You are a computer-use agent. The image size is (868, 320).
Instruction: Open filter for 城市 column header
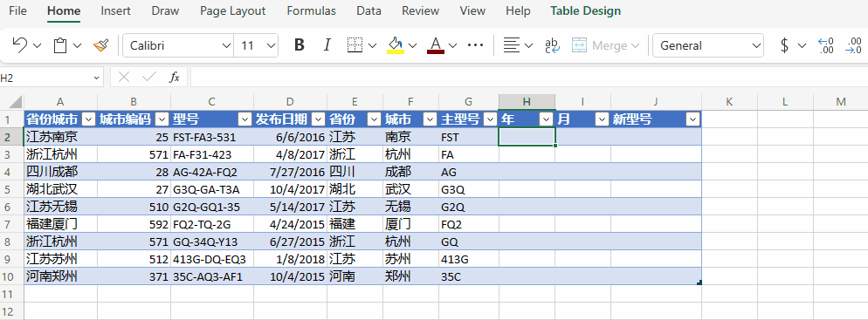(431, 119)
